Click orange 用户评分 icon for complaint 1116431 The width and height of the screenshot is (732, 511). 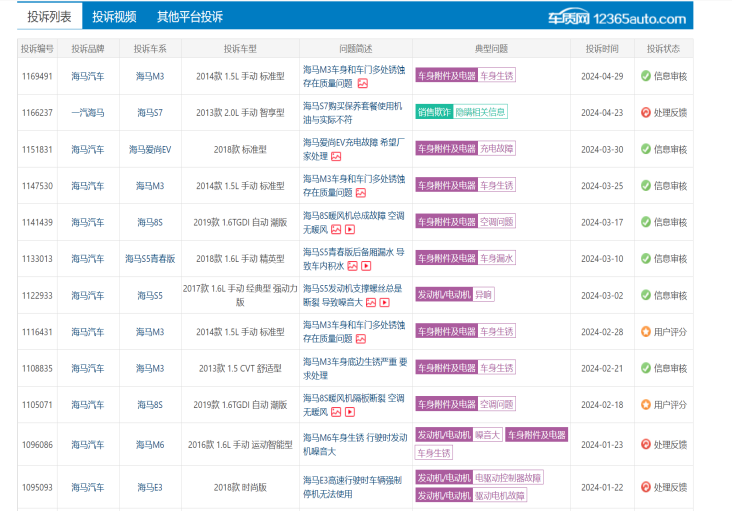646,331
